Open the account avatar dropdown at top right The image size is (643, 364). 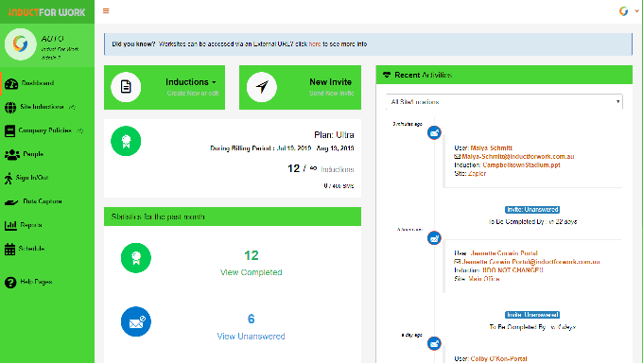point(628,11)
